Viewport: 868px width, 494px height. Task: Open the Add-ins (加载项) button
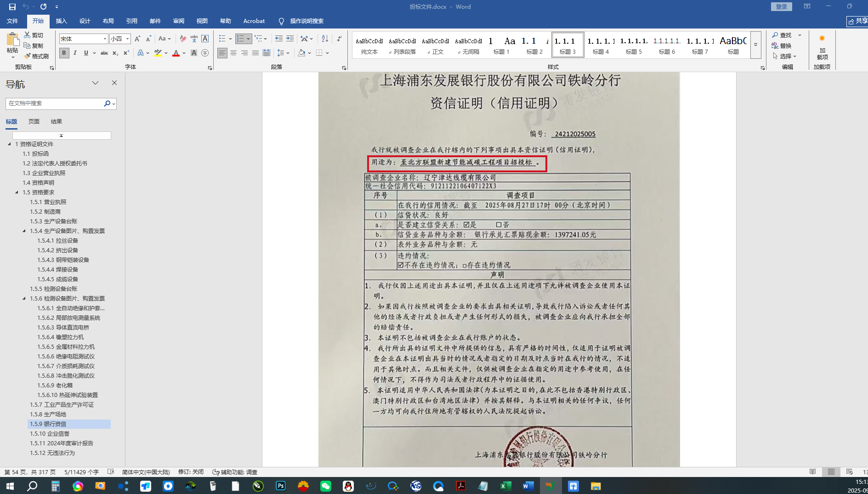(x=822, y=47)
